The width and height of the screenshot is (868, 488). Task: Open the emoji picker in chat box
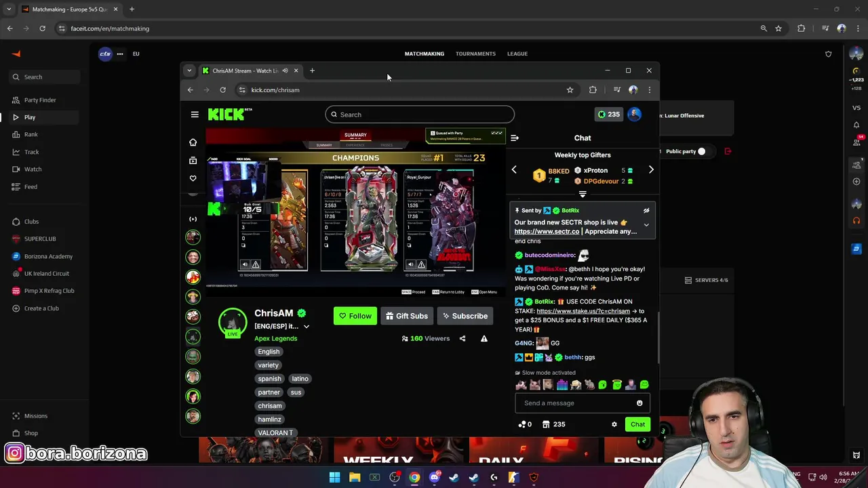[x=639, y=403]
